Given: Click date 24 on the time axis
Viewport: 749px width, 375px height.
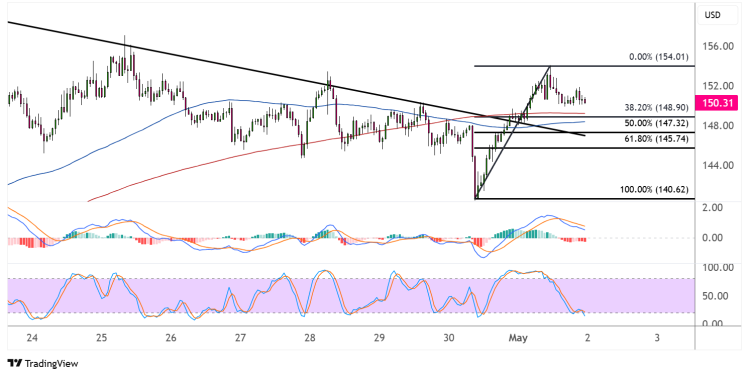Looking at the screenshot, I should pyautogui.click(x=32, y=338).
